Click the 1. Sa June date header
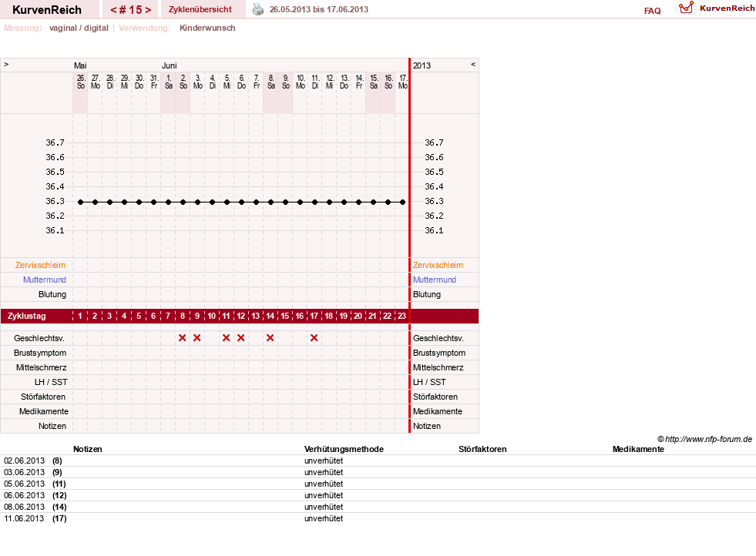This screenshot has width=756, height=556. coord(168,82)
